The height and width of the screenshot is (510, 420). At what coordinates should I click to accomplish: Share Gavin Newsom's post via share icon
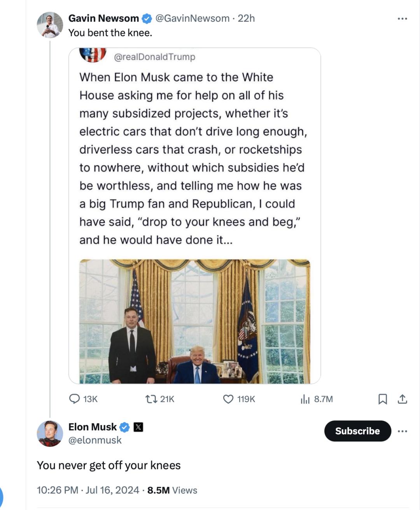(402, 399)
